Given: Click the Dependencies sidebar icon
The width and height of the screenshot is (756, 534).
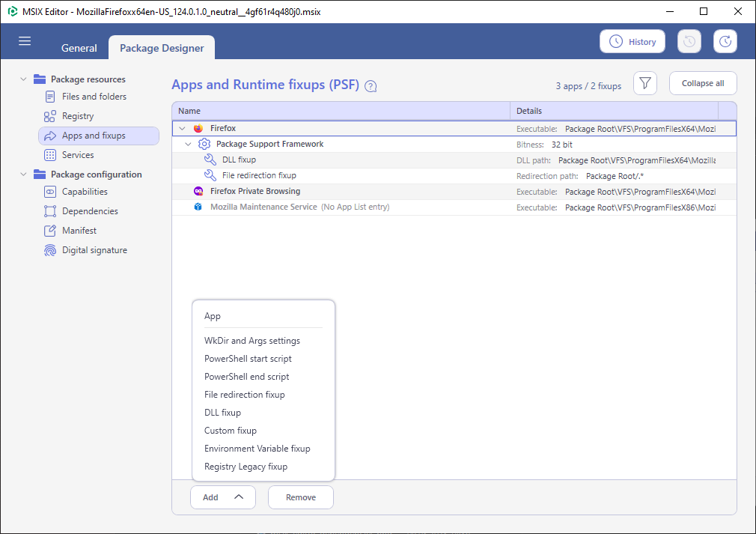Looking at the screenshot, I should 50,211.
